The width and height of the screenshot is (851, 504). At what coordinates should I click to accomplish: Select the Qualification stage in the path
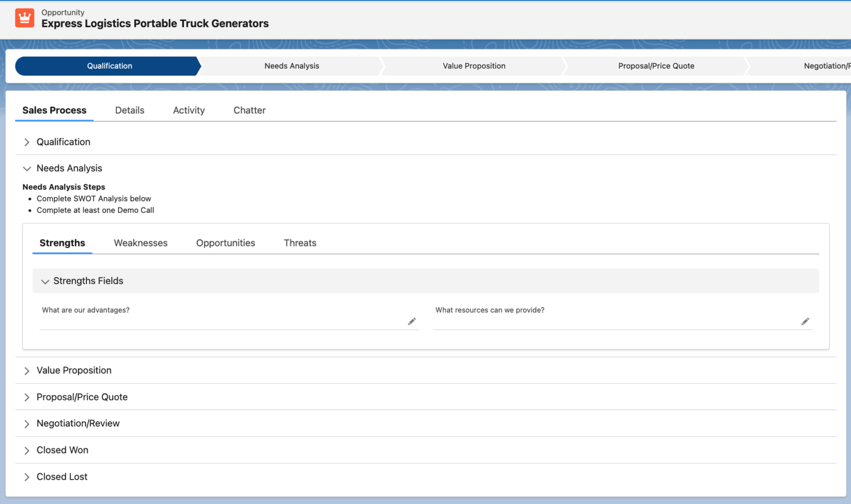point(109,66)
